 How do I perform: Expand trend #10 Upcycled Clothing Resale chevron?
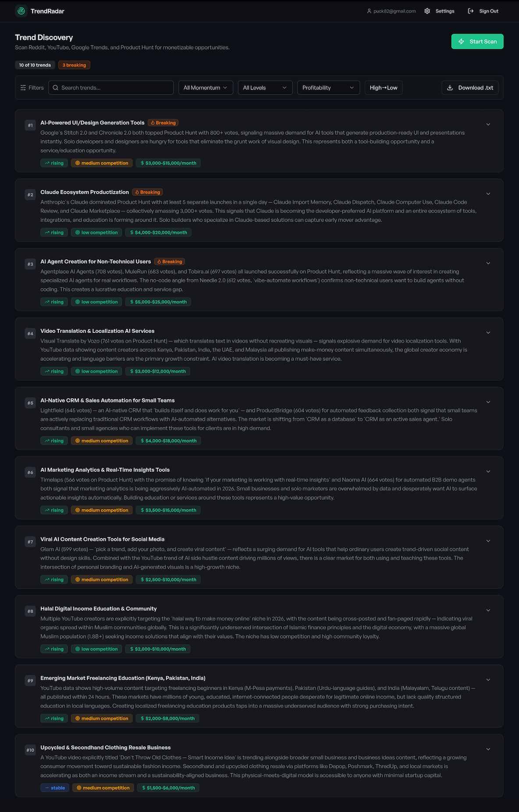488,749
